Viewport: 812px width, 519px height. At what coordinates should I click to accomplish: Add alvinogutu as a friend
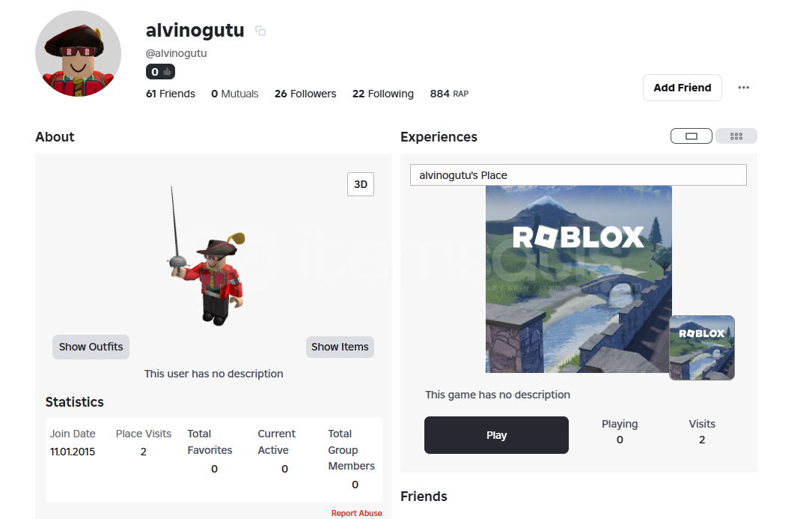(x=682, y=88)
